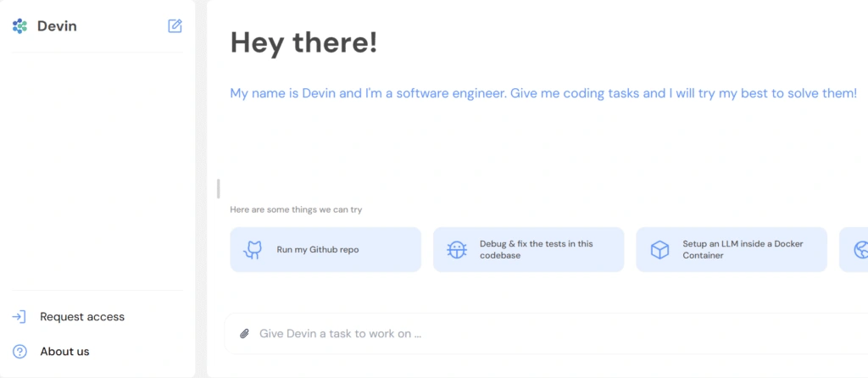This screenshot has width=868, height=378.
Task: Click the bug icon on the Debug card
Action: [x=456, y=250]
